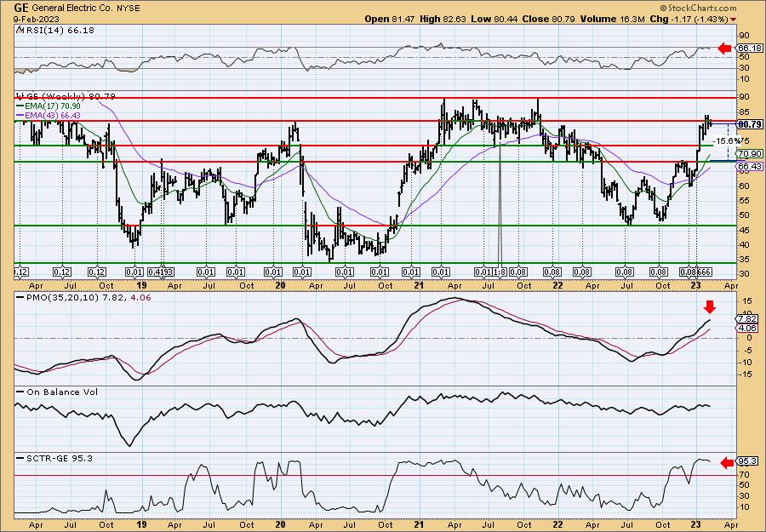The height and width of the screenshot is (532, 766).
Task: Click the On Balance Vol legend label
Action: 58,392
